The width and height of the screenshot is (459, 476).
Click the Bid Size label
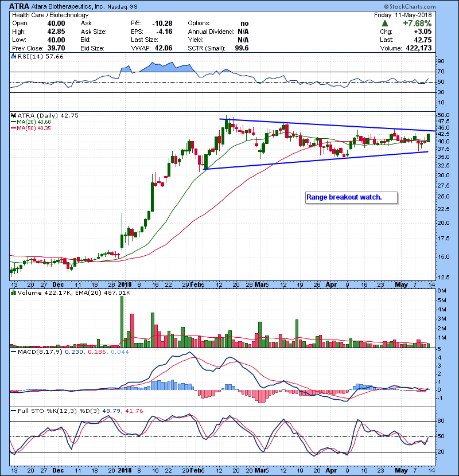[92, 48]
